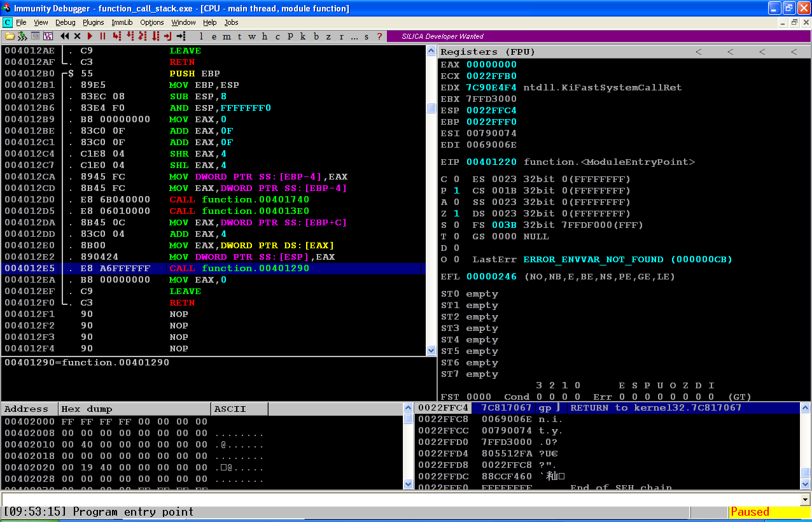Select the CALL function.00401290 instruction line

coord(213,269)
